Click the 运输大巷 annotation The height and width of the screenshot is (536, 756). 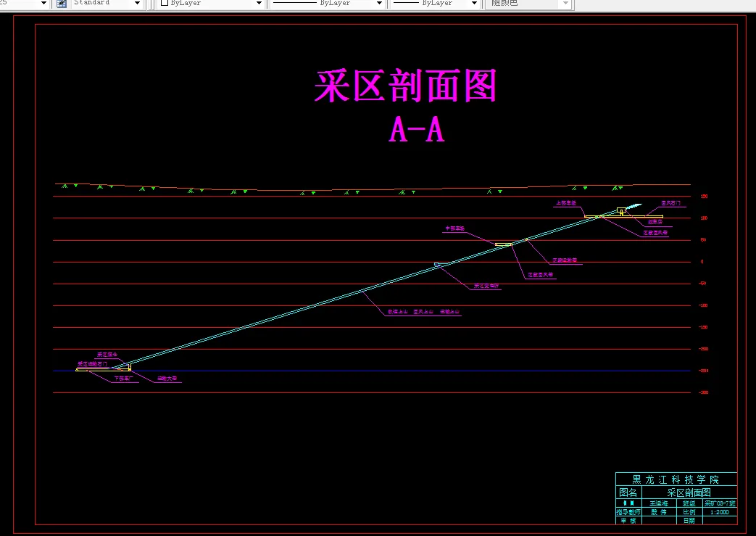(167, 378)
